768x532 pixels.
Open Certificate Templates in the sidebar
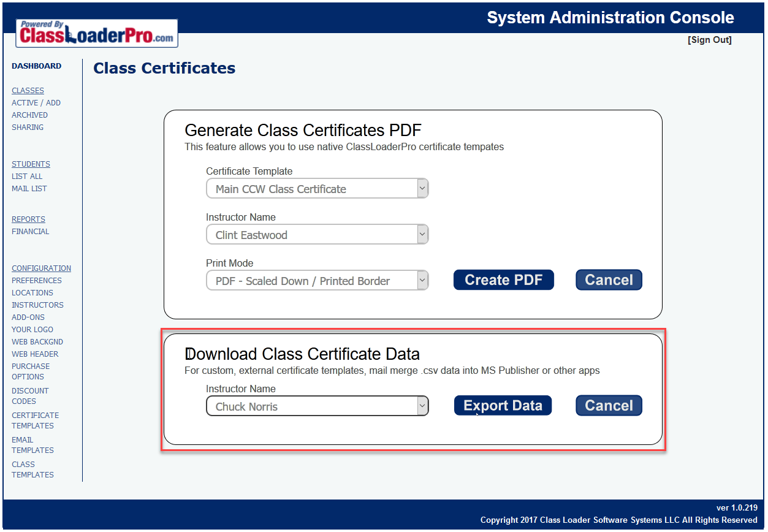tap(35, 420)
